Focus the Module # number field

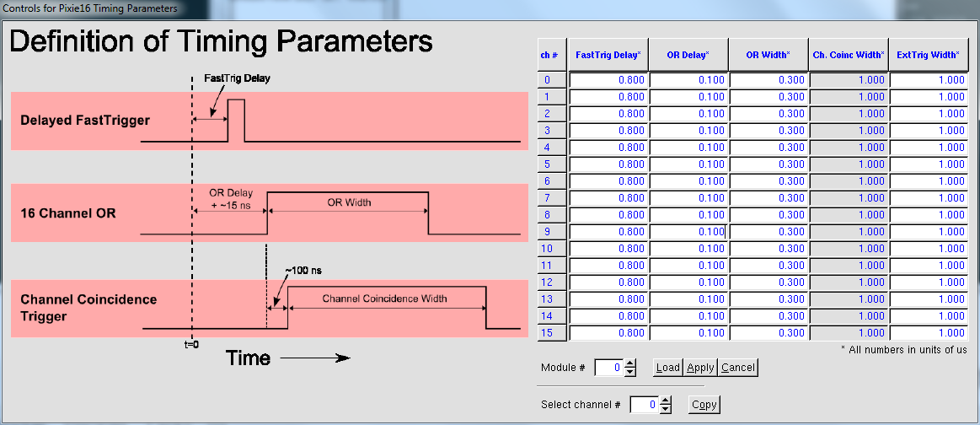point(608,368)
